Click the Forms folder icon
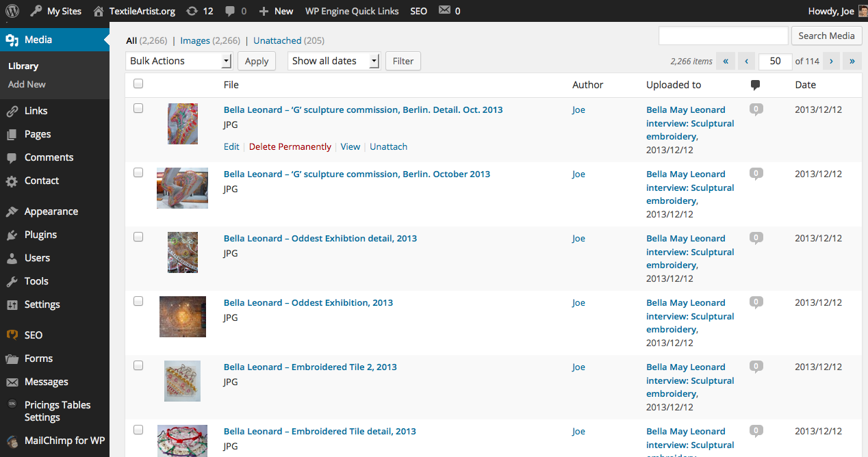 click(x=12, y=358)
